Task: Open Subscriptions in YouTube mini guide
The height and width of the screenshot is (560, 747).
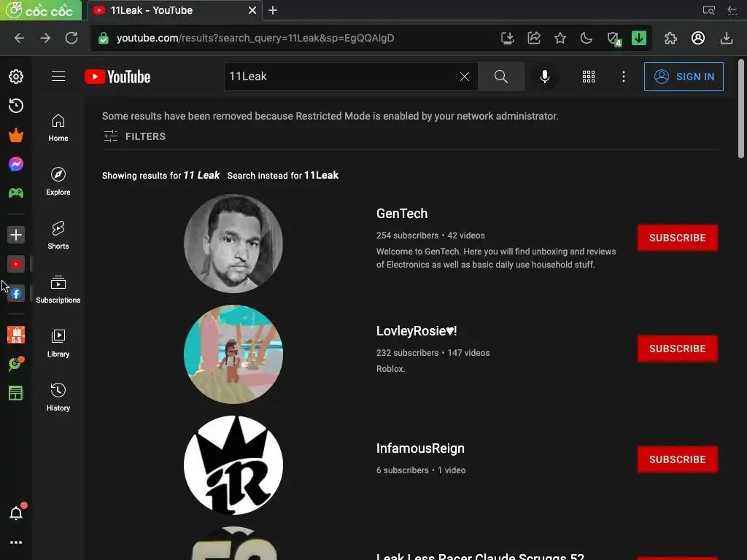Action: click(58, 289)
